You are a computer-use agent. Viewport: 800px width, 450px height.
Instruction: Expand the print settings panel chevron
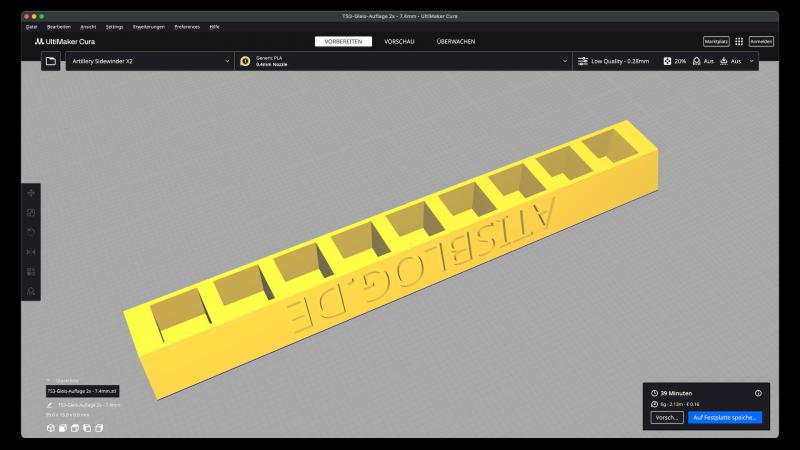pos(752,61)
